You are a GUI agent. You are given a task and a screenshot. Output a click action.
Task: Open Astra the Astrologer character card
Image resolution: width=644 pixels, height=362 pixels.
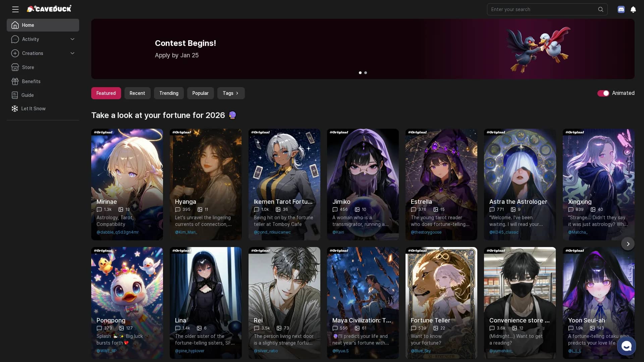[520, 184]
